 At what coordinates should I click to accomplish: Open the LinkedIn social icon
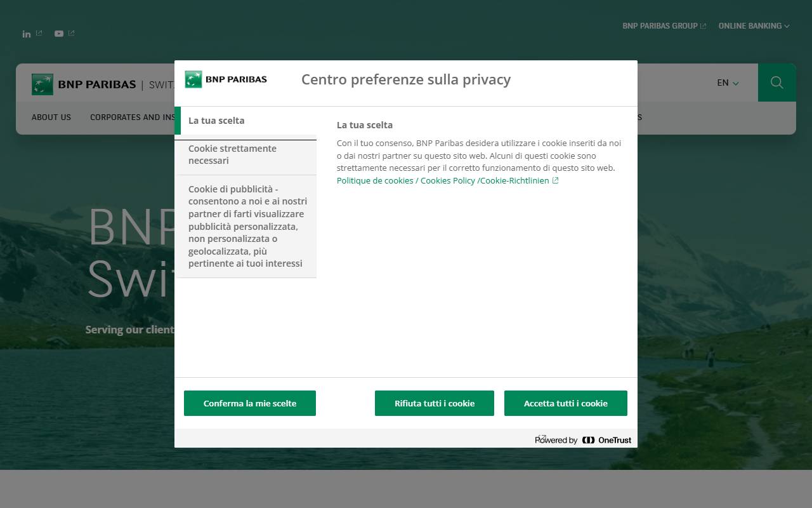tap(27, 34)
